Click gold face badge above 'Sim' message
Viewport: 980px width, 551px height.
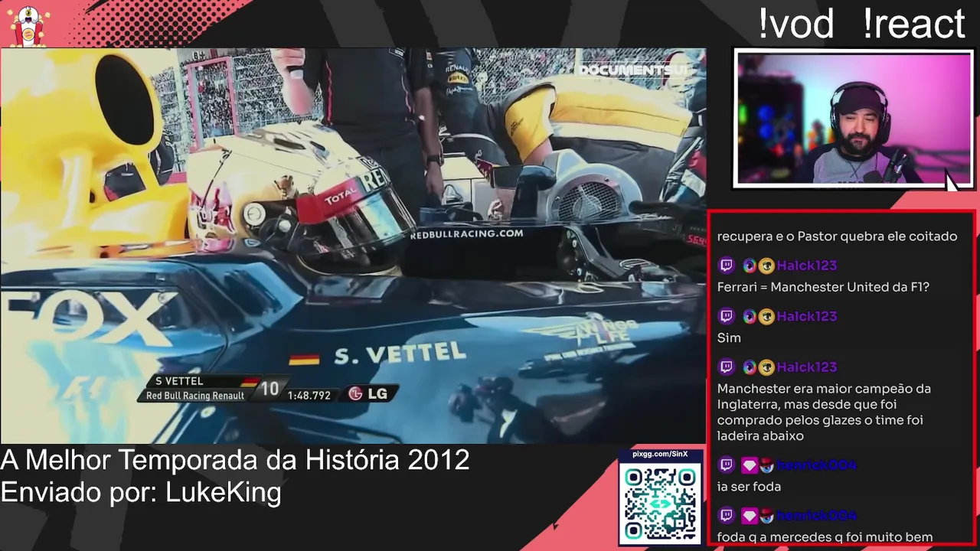[766, 316]
